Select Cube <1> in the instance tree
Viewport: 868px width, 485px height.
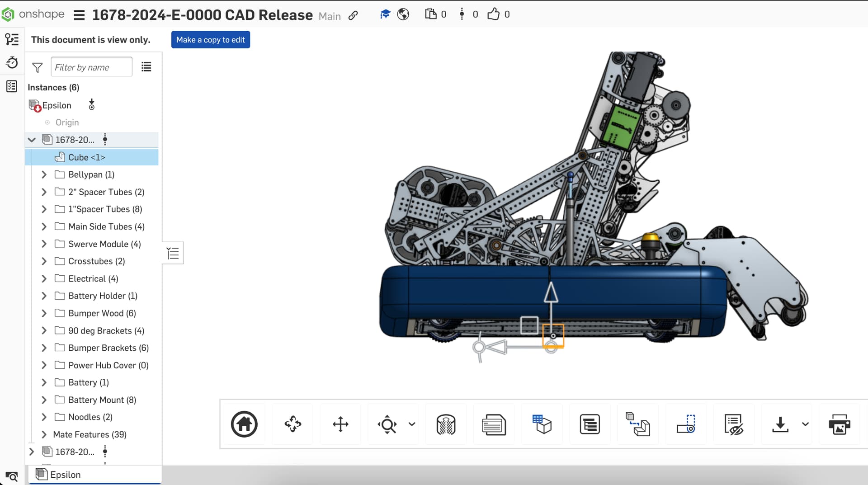(x=92, y=157)
